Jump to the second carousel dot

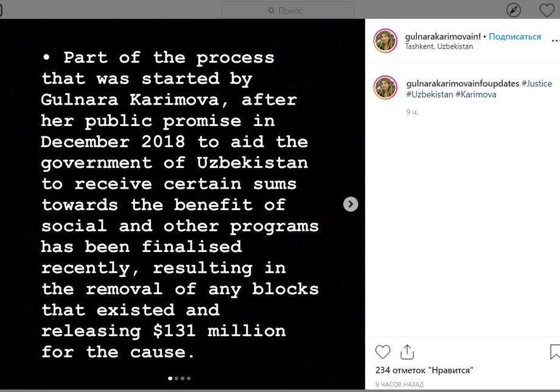[177, 379]
